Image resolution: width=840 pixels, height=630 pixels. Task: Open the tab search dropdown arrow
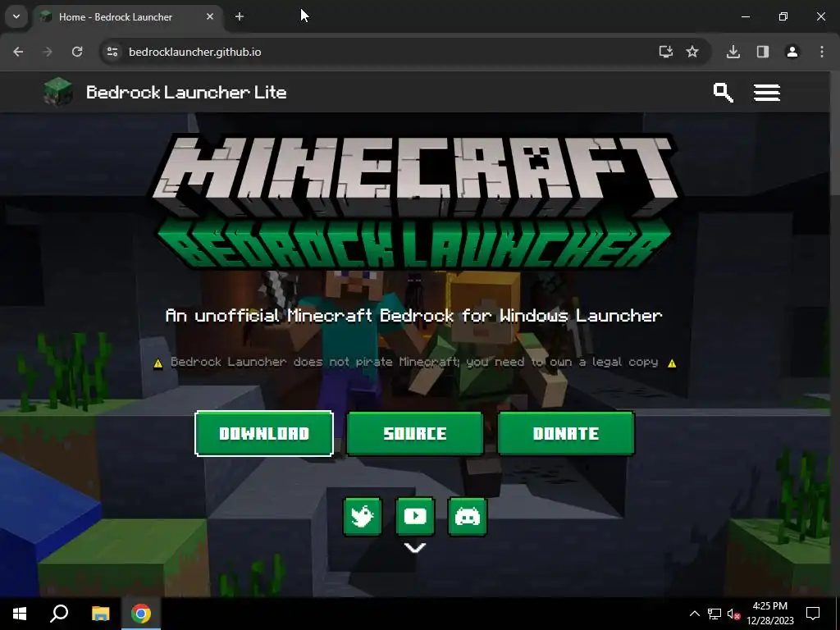tap(16, 16)
